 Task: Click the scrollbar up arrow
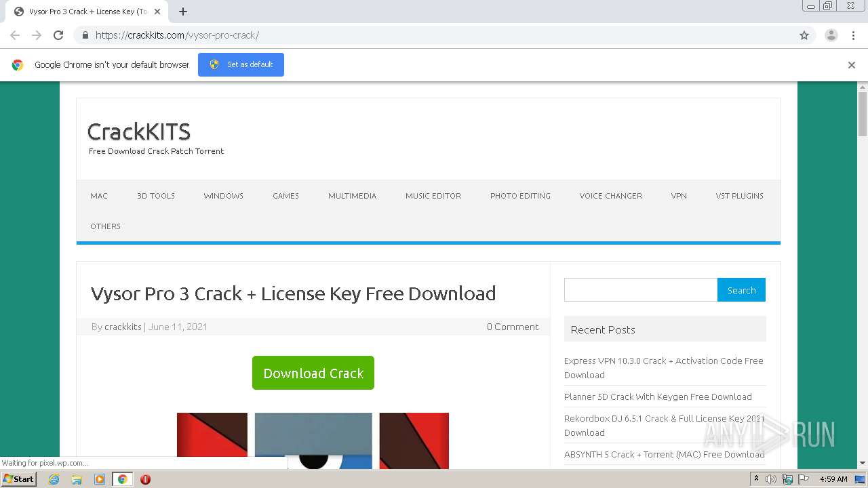point(863,87)
